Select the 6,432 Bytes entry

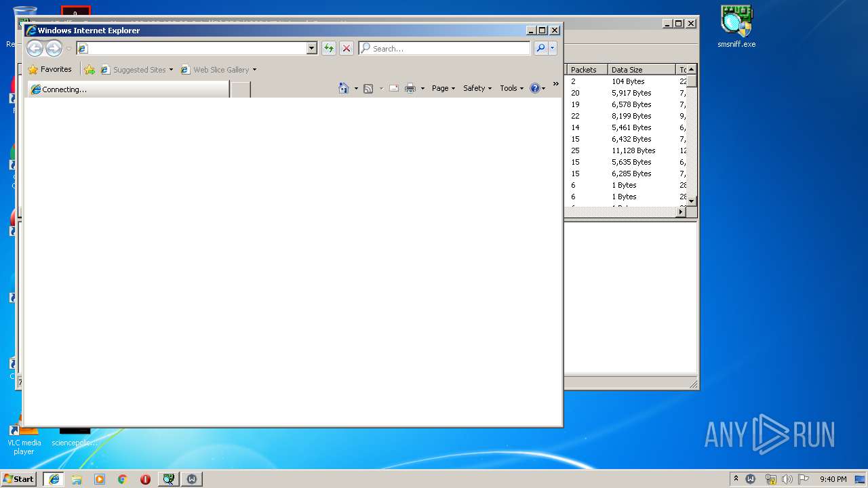631,139
